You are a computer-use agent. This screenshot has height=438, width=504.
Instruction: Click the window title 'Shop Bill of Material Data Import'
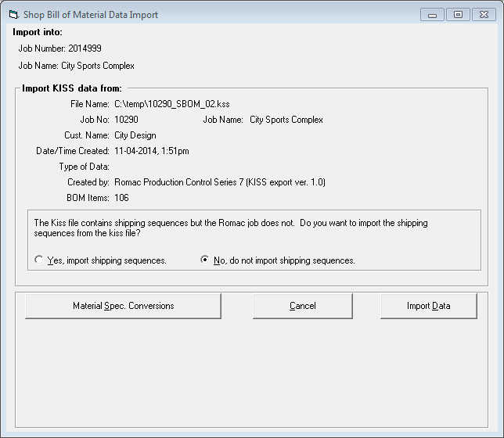coord(91,15)
